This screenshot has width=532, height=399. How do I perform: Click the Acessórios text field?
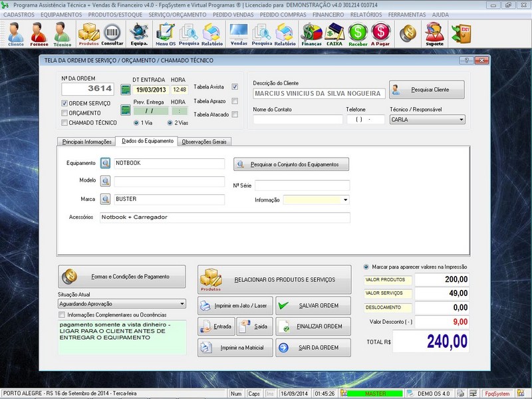click(225, 217)
